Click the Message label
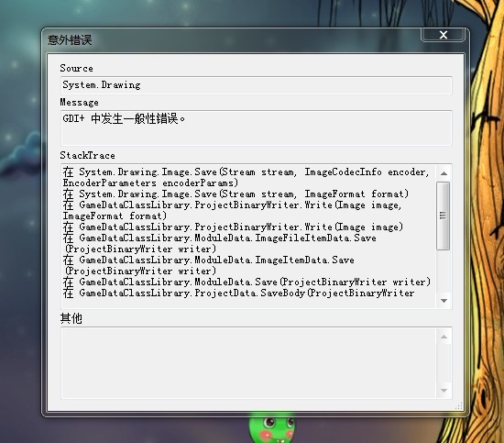504x443 pixels. click(80, 103)
